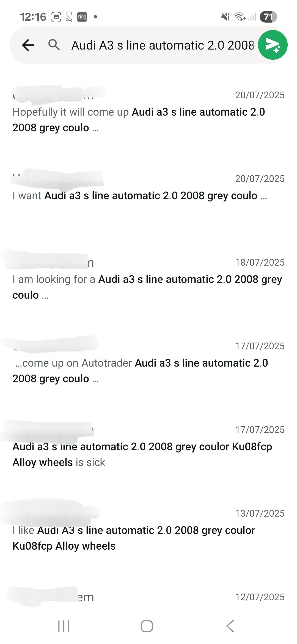
Task: Open result "I am looking for a Audi"
Action: click(148, 279)
